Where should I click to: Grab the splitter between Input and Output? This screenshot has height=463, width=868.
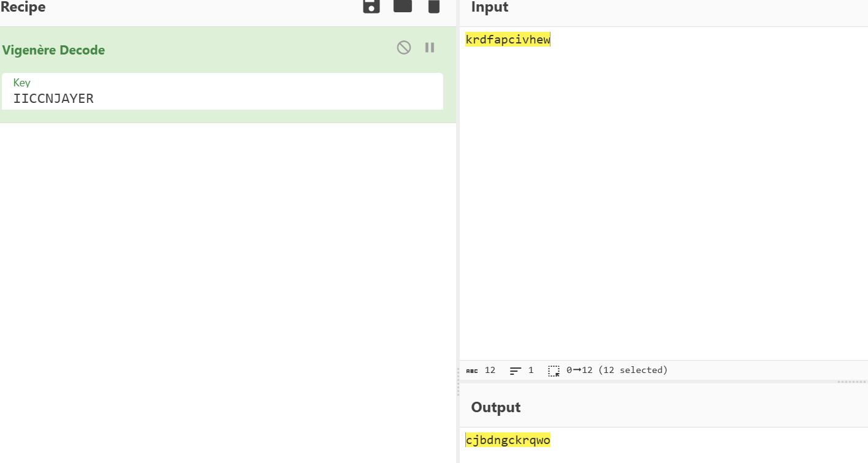[851, 382]
